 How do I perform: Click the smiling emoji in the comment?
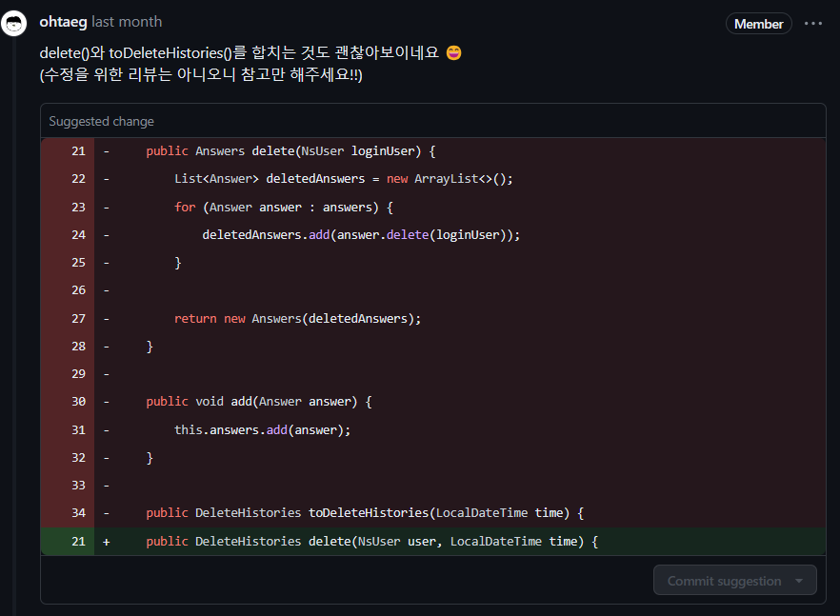[x=453, y=53]
